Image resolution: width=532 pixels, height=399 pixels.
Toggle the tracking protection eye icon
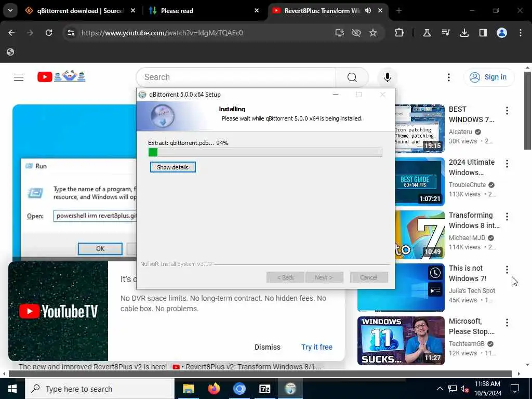click(356, 33)
